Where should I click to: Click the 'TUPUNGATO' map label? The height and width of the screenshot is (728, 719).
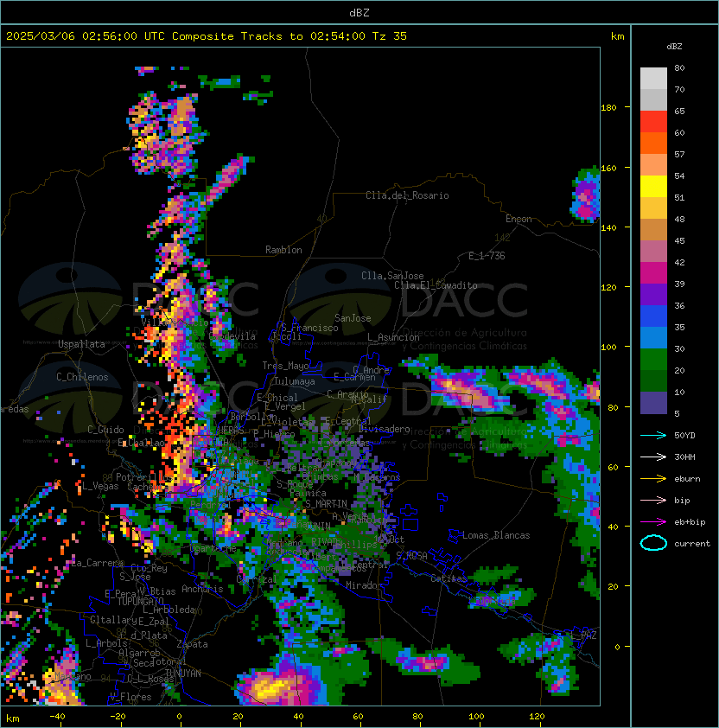click(140, 602)
